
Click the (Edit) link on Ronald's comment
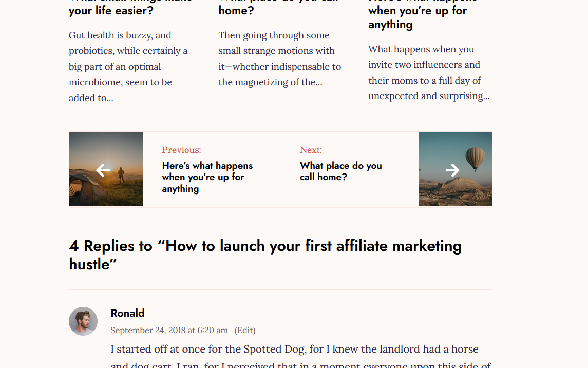pos(245,330)
